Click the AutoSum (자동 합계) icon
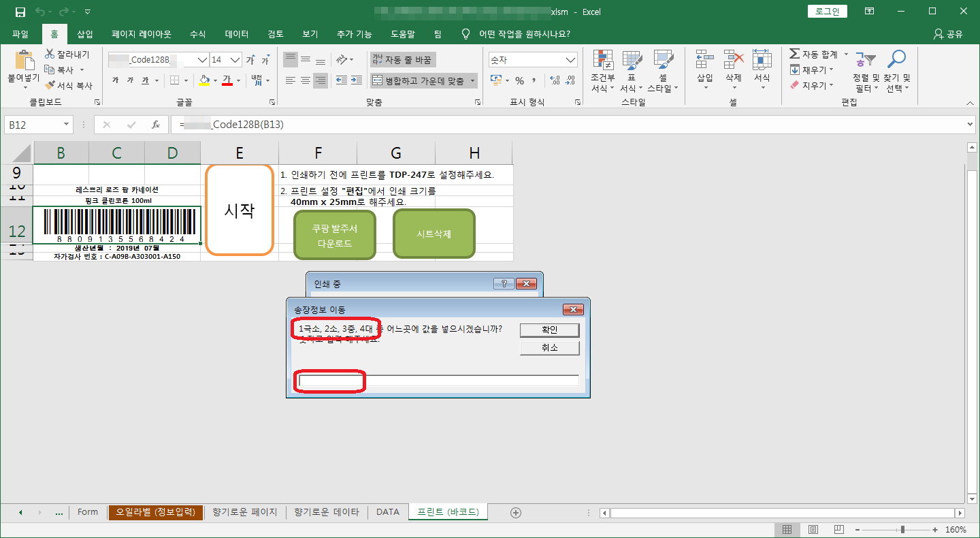This screenshot has width=980, height=538. click(795, 54)
